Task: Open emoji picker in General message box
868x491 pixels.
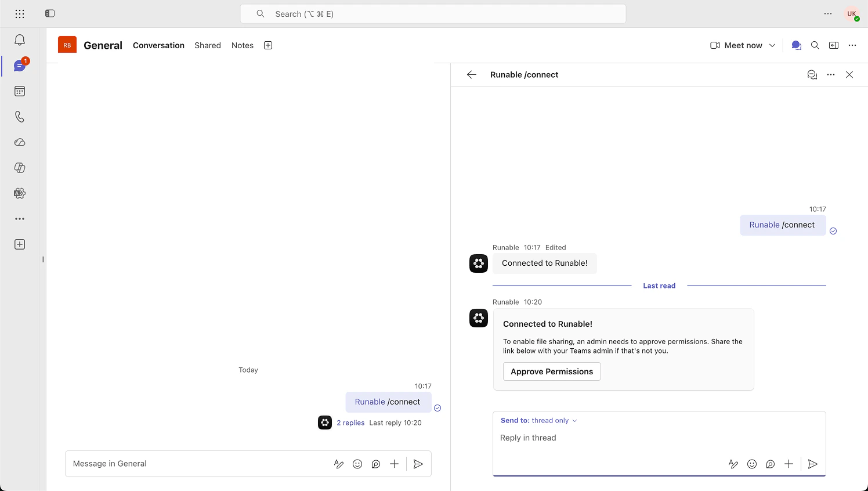Action: [x=357, y=464]
